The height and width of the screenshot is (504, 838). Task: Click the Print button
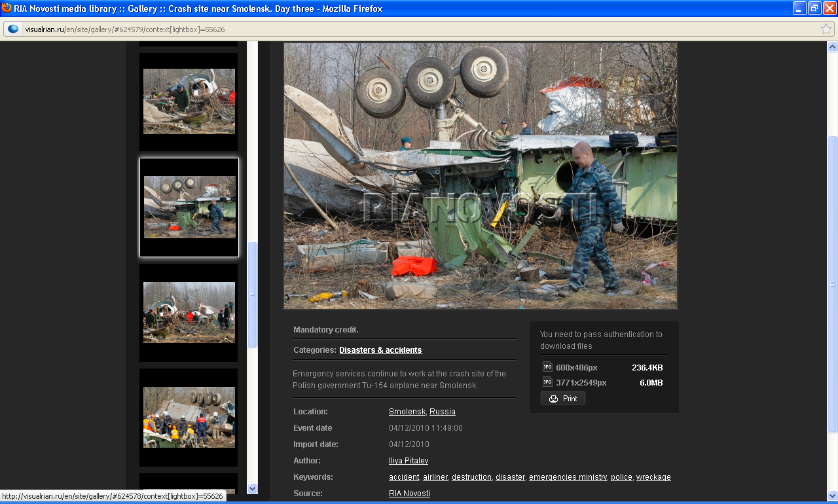(x=563, y=399)
